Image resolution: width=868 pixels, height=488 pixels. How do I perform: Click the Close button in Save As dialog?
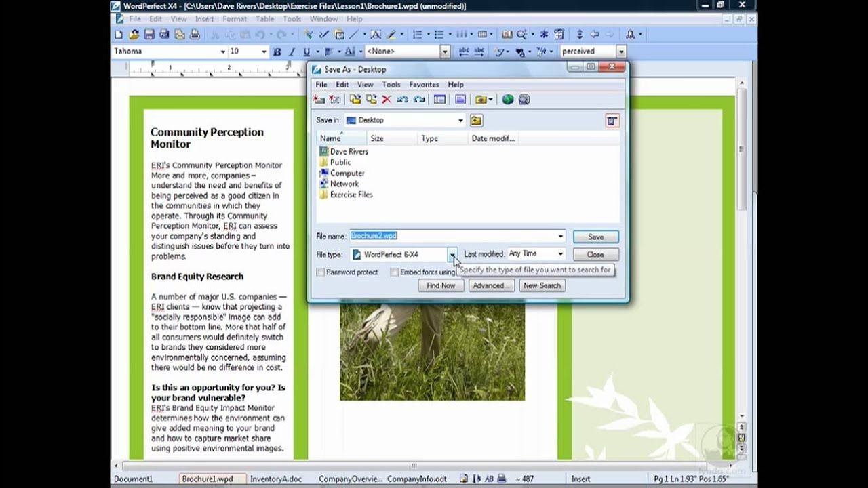[x=595, y=255]
